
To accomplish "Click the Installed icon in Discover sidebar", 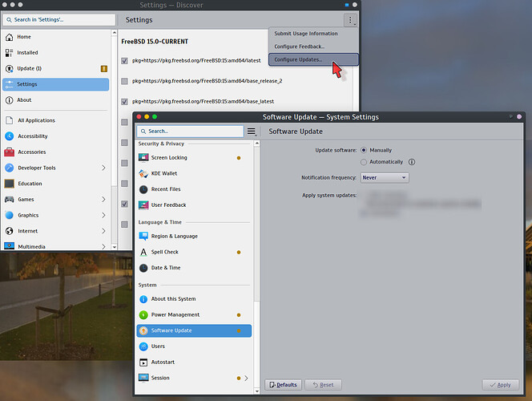I will coord(9,53).
